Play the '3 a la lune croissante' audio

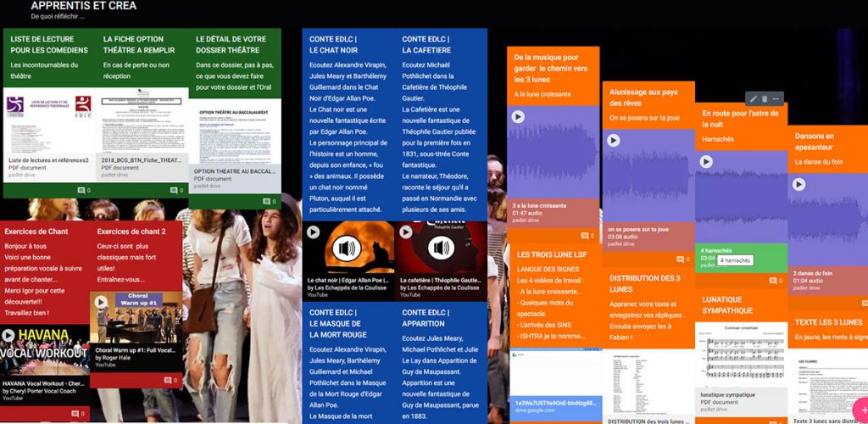(518, 117)
